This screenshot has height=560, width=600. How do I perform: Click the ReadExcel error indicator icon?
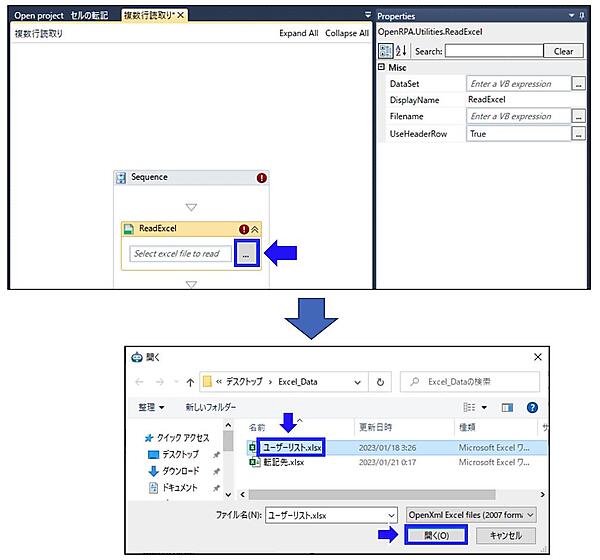pyautogui.click(x=244, y=229)
